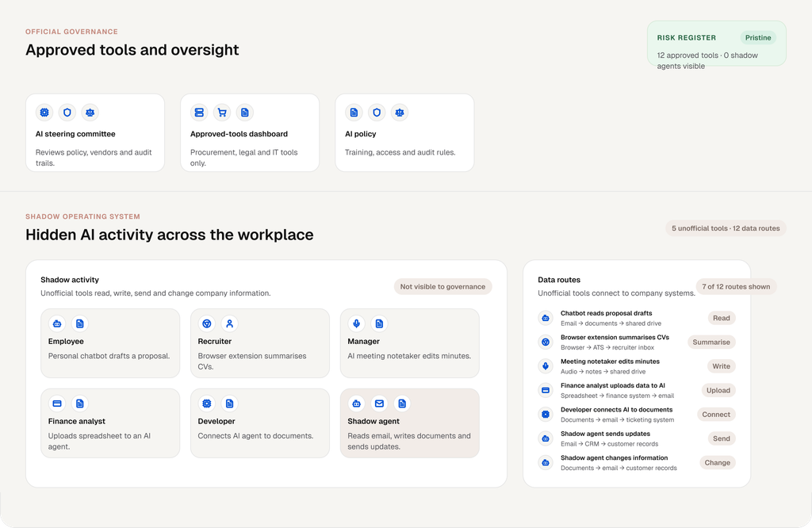The image size is (812, 528).
Task: Click the person icon in Recruiter card
Action: pyautogui.click(x=229, y=323)
